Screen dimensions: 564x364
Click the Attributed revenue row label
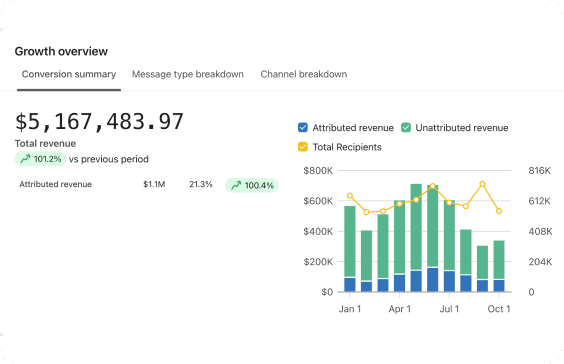(x=55, y=185)
